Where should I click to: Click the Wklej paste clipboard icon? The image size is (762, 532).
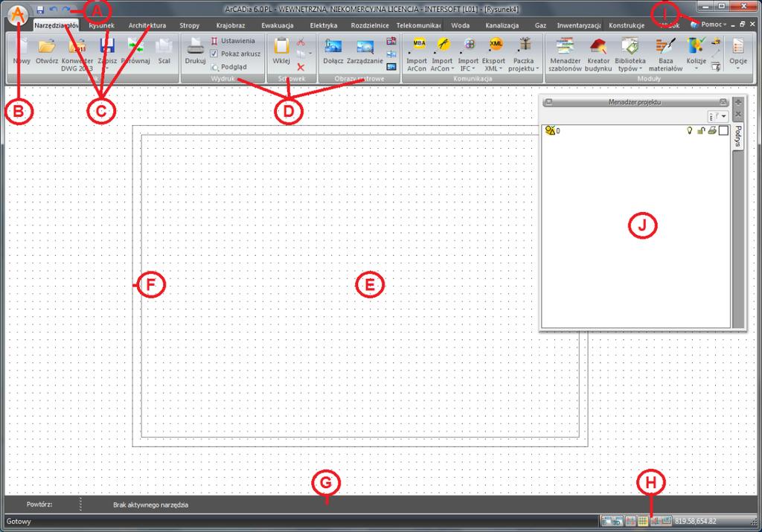click(281, 47)
